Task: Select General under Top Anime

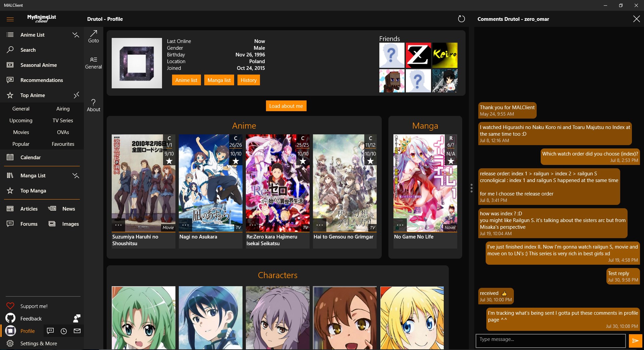Action: 21,108
